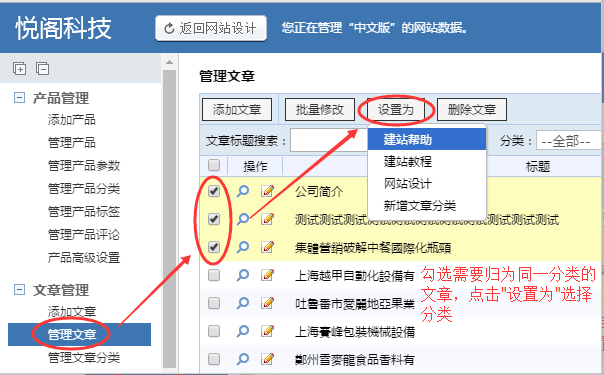The height and width of the screenshot is (375, 604).
Task: Edit article 公司简介 with pencil icon
Action: [x=268, y=191]
